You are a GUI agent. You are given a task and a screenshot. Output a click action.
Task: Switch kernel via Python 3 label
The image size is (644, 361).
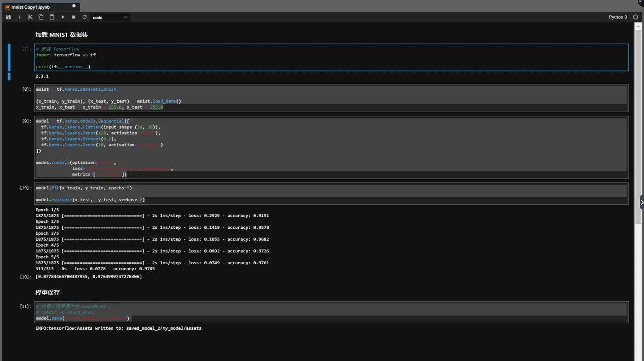coord(618,17)
